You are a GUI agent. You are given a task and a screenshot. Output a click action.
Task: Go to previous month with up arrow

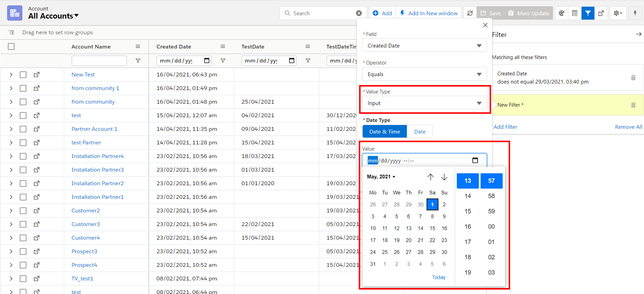430,177
